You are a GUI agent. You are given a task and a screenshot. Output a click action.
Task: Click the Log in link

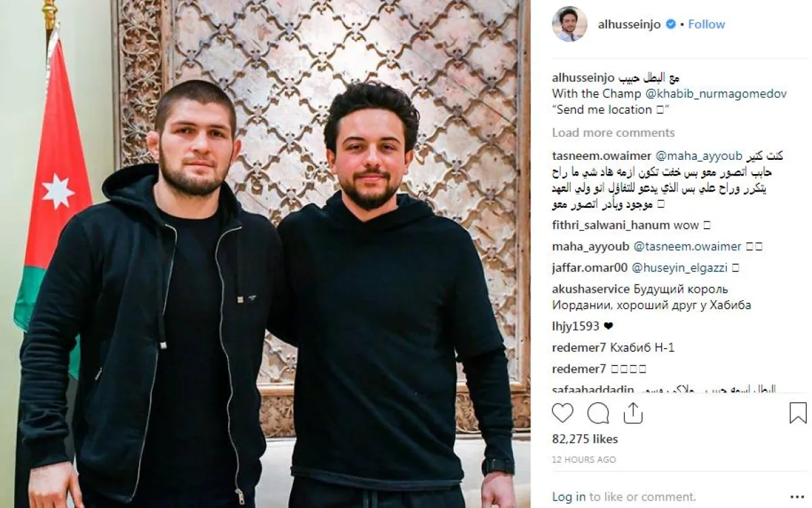pos(568,497)
